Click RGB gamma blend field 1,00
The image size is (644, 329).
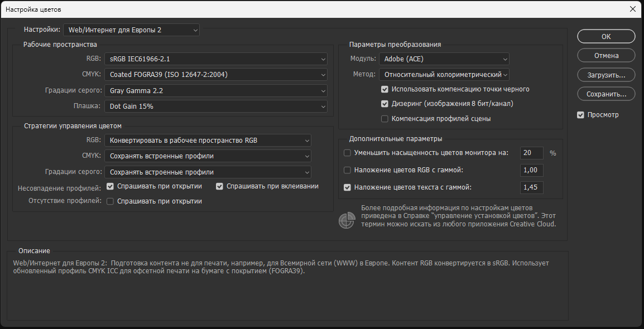[532, 170]
